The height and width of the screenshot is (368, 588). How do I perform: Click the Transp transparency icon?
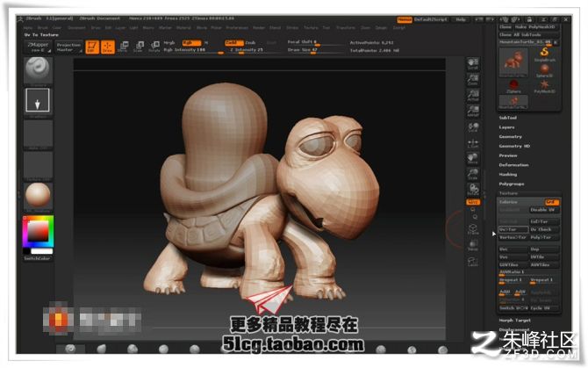point(473,245)
